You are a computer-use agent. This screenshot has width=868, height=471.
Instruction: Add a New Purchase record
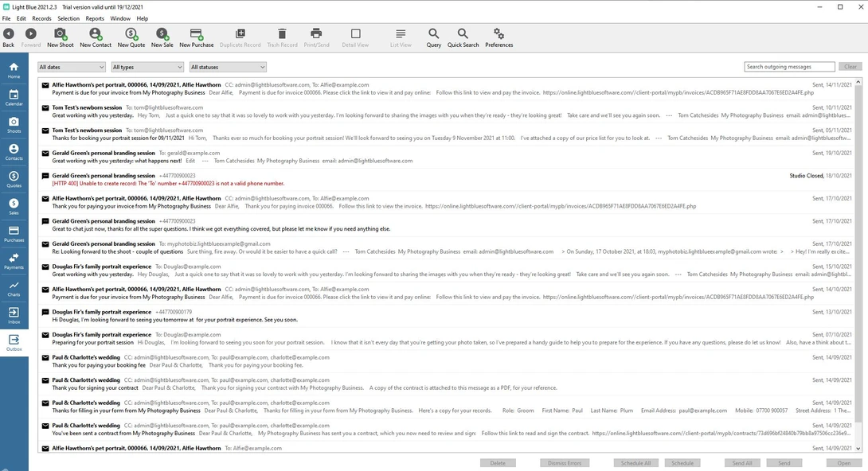click(x=196, y=37)
